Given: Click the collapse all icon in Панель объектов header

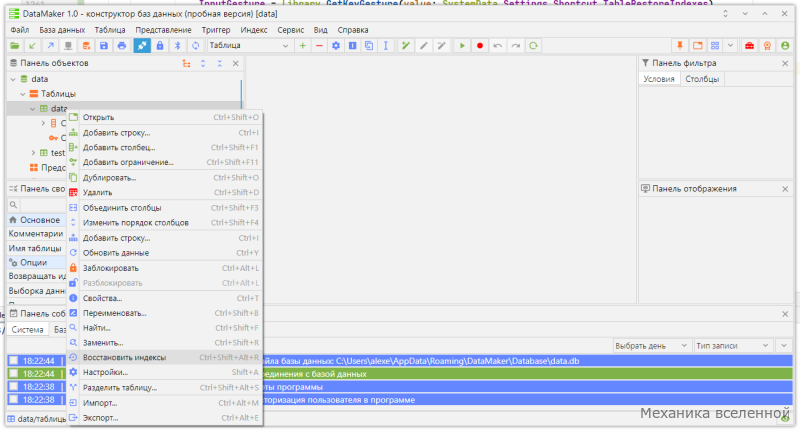Looking at the screenshot, I should click(219, 64).
